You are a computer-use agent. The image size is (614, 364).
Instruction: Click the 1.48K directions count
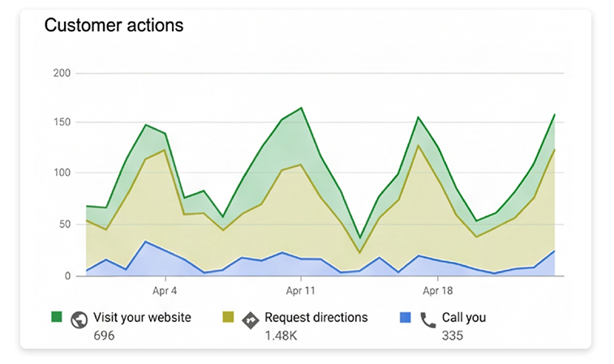(281, 335)
